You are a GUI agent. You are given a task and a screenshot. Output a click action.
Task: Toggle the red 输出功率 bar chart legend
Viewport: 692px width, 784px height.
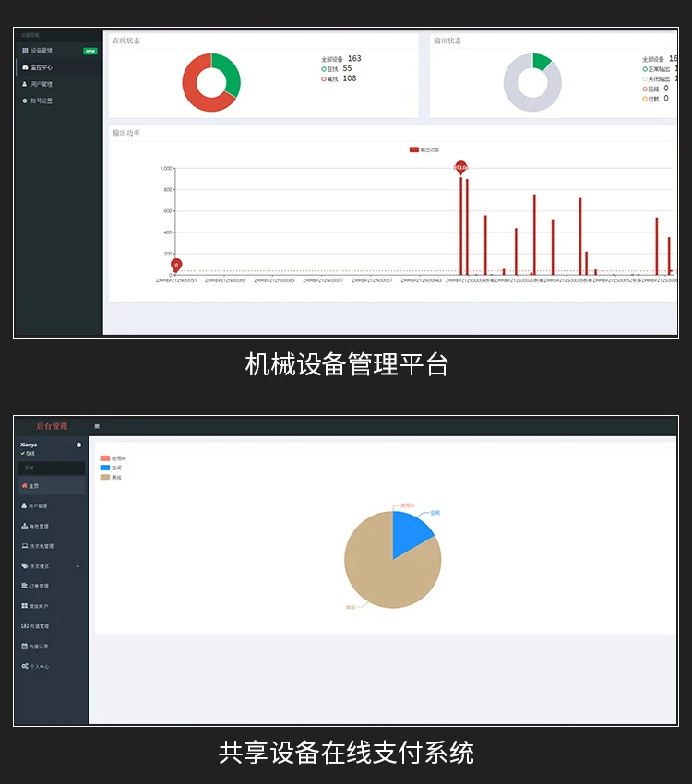pos(424,149)
